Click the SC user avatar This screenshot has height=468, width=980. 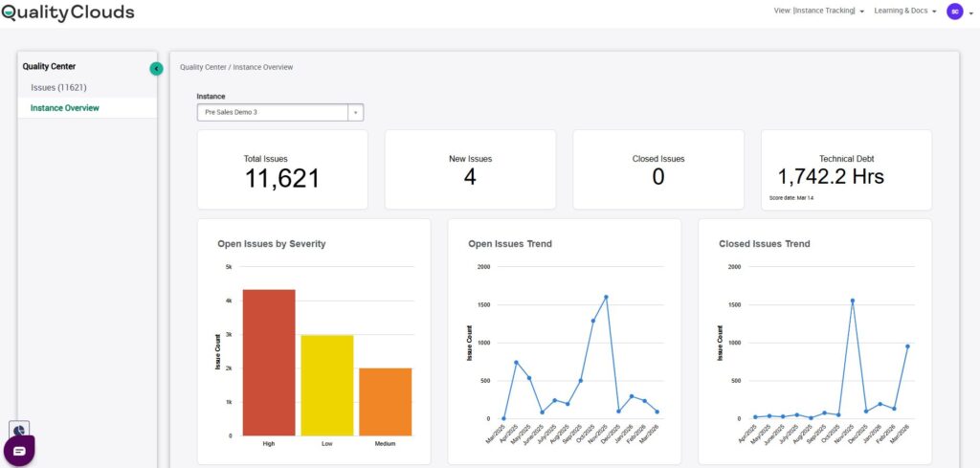[954, 11]
